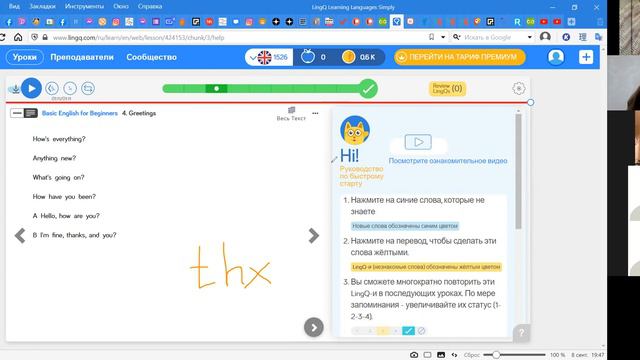Open the lesson three-dots options menu

(x=315, y=113)
